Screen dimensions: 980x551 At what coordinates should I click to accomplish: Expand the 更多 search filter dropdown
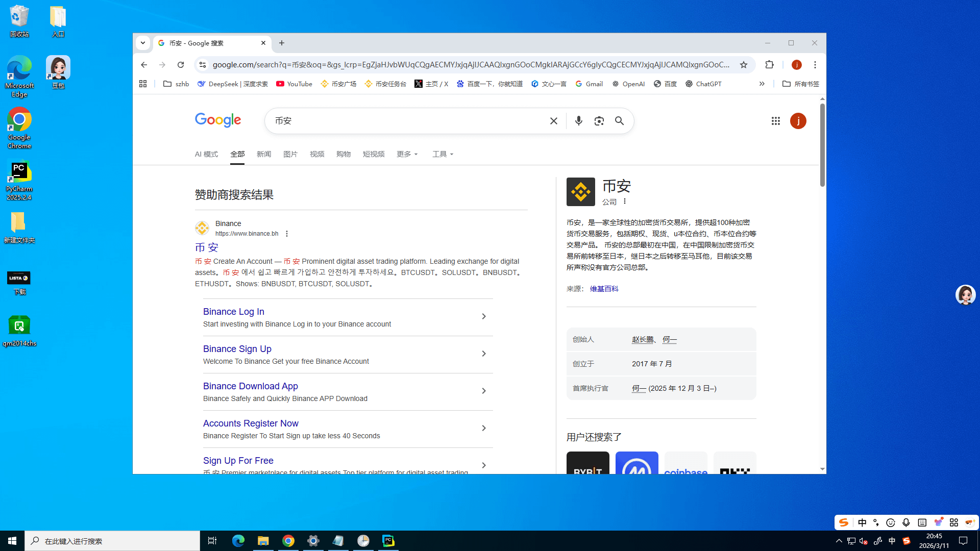407,154
